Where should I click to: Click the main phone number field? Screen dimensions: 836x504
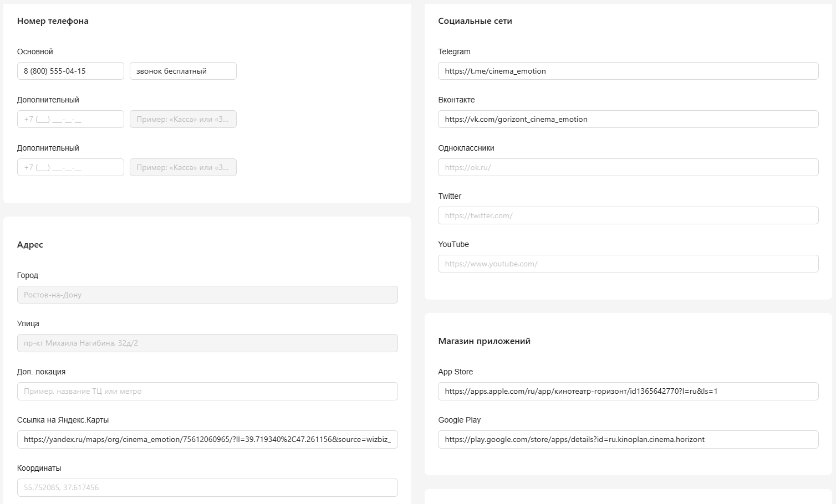70,71
